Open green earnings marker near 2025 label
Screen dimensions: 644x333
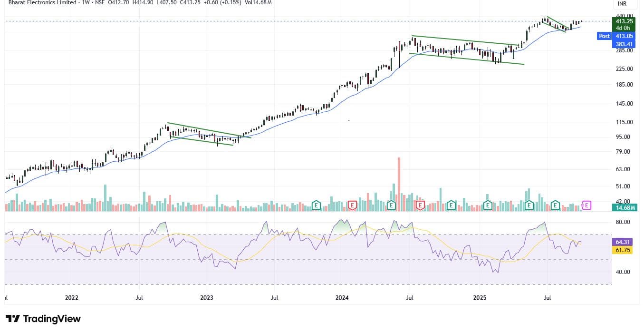tap(487, 206)
